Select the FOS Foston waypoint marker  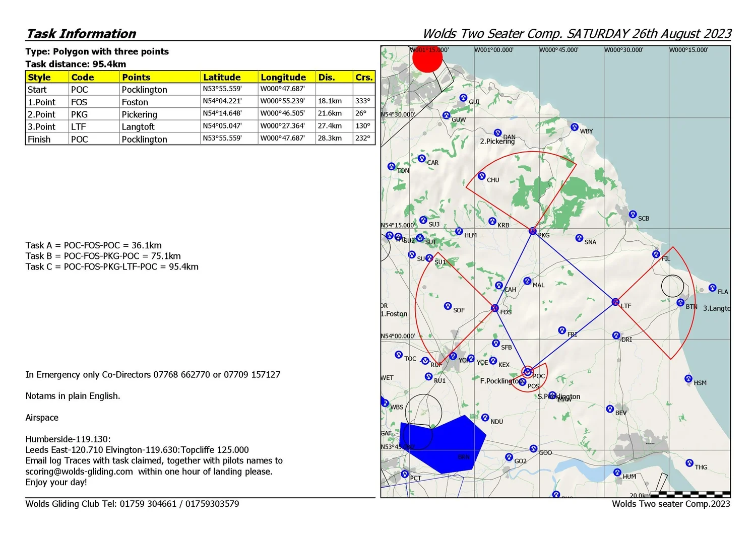(x=494, y=308)
